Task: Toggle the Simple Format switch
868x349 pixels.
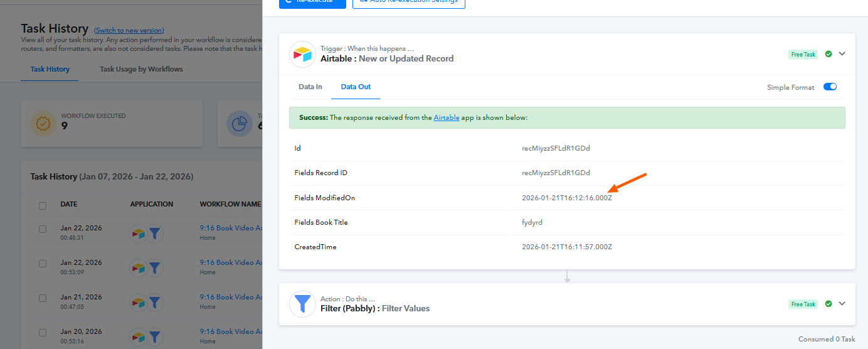Action: coord(829,87)
